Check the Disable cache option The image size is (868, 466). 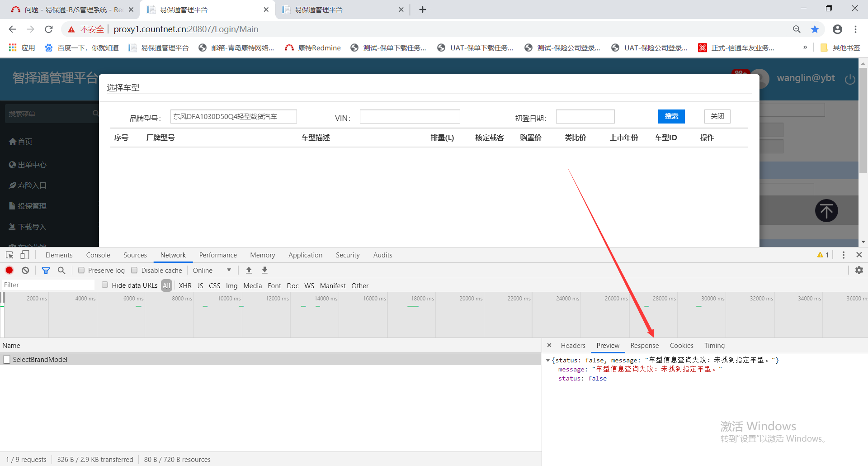tap(134, 270)
